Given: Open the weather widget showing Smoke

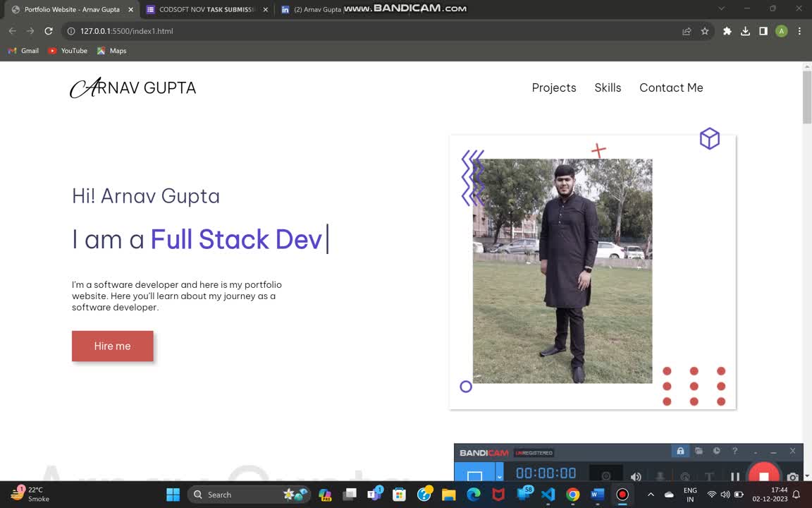Looking at the screenshot, I should 30,494.
